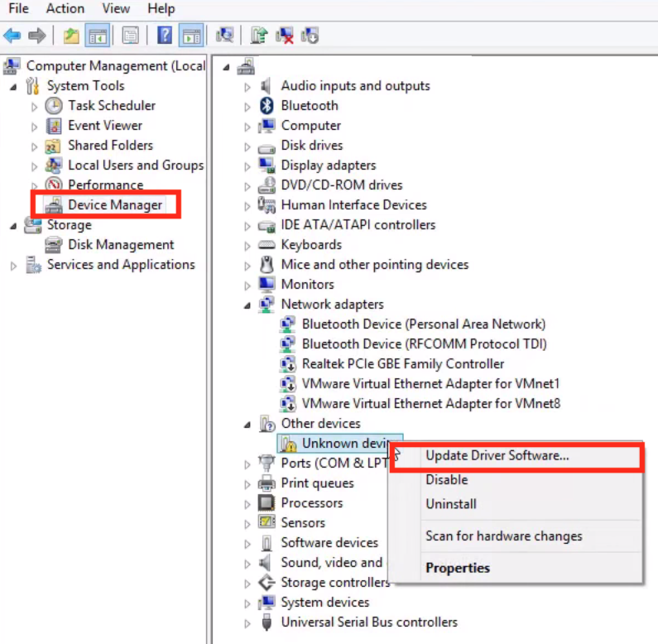Select the IDE ATA/ATAPI controllers category
658x644 pixels.
358,225
